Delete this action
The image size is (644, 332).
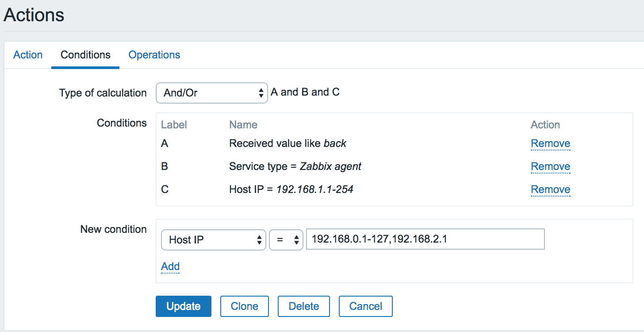pos(304,306)
